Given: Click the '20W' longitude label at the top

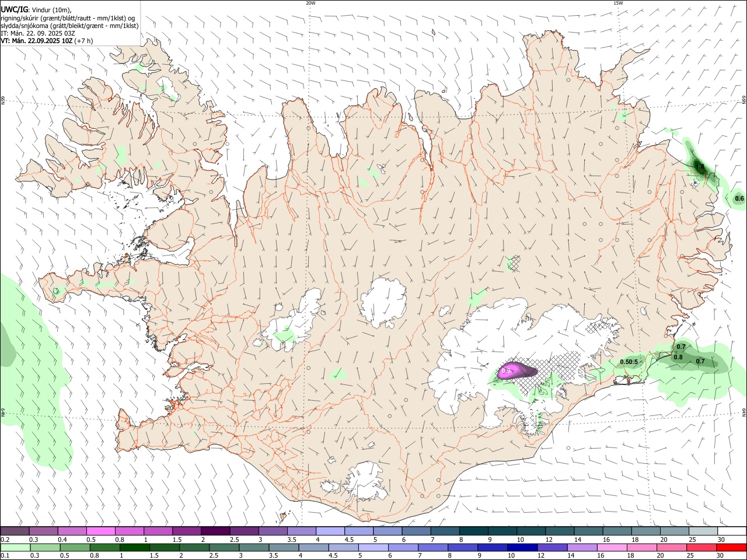Looking at the screenshot, I should click(x=310, y=3).
